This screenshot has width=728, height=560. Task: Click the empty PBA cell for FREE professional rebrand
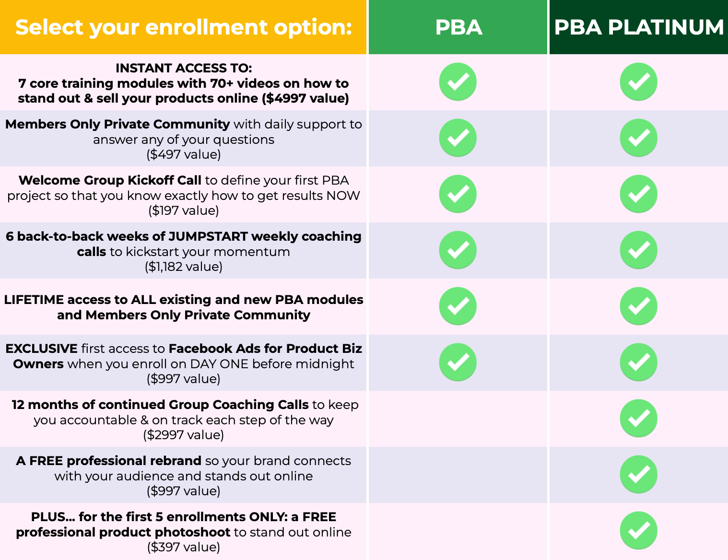[x=458, y=475]
